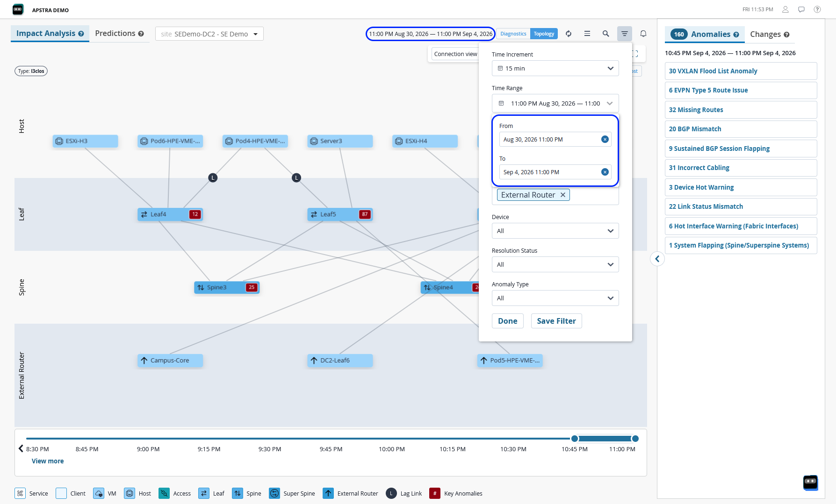Switch to Topology view
Image resolution: width=836 pixels, height=504 pixels.
(544, 34)
